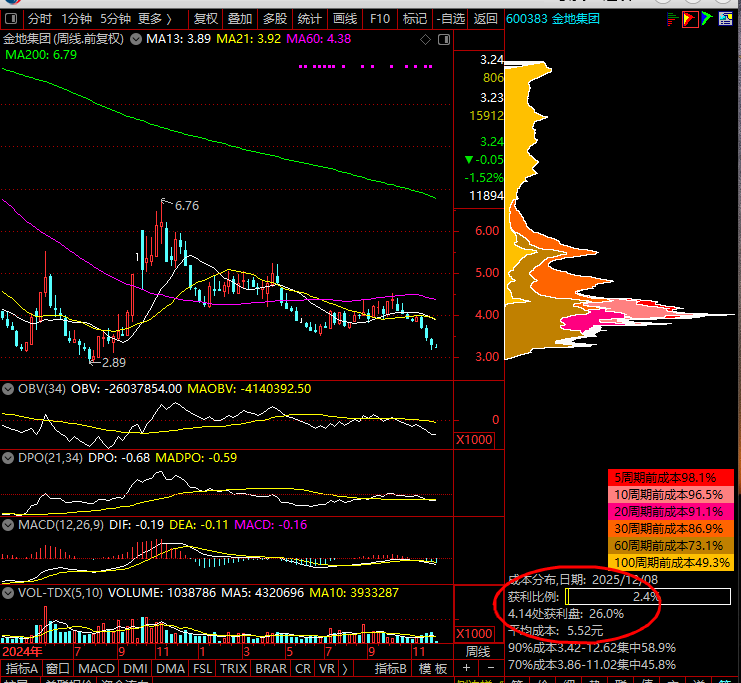Screen dimensions: 741x683
Task: Switch to VR indicator tab
Action: tap(327, 669)
